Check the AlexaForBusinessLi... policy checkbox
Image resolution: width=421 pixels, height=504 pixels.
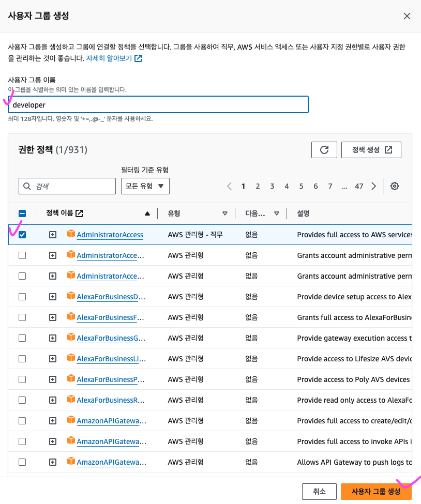[22, 359]
